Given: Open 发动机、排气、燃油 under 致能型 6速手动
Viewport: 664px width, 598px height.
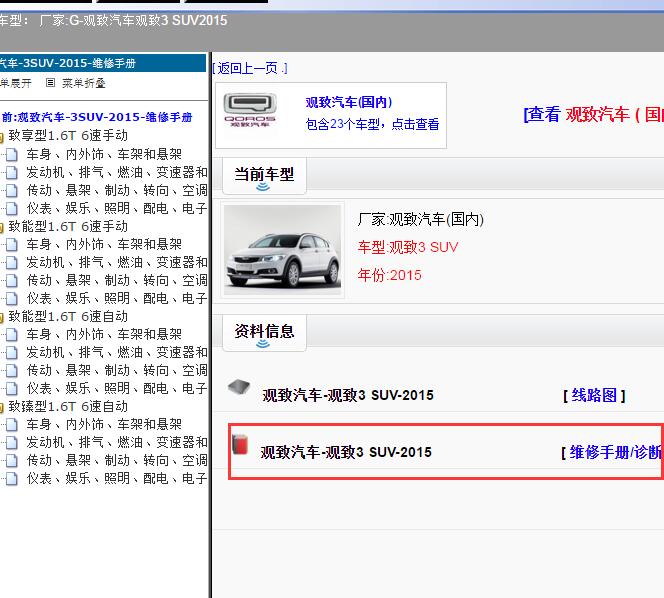Looking at the screenshot, I should (x=117, y=263).
